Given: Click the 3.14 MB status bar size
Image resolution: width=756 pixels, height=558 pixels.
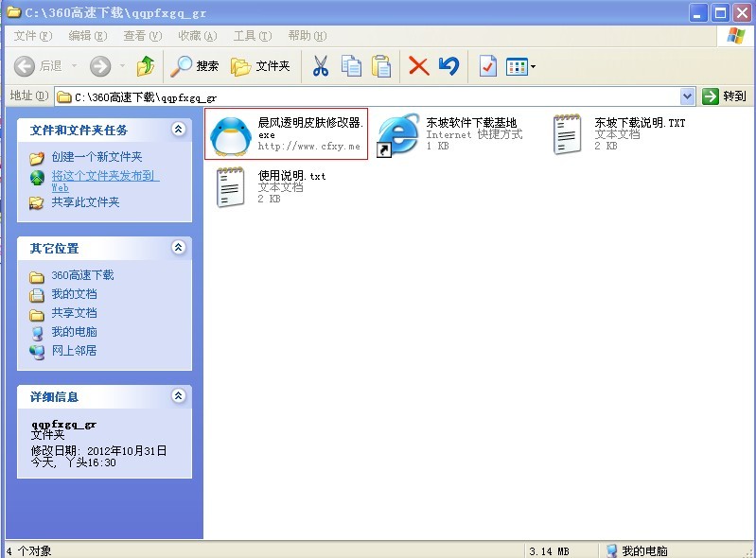Looking at the screenshot, I should [549, 550].
